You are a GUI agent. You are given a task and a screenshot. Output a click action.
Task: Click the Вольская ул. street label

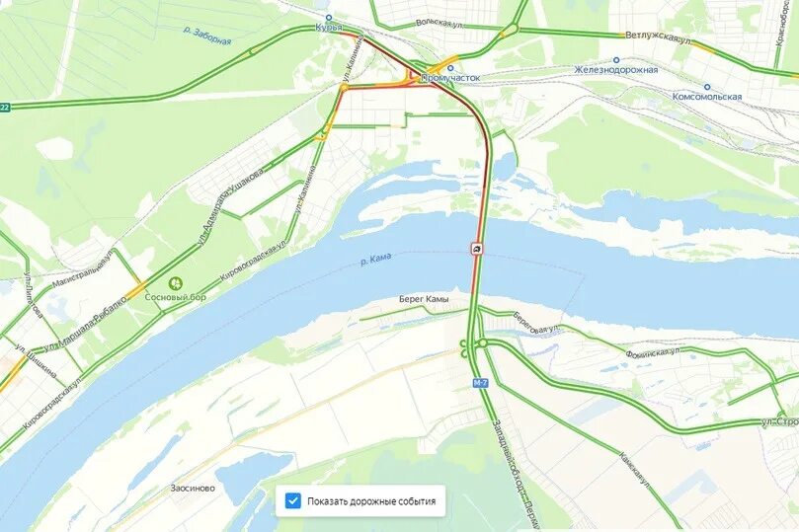click(439, 24)
